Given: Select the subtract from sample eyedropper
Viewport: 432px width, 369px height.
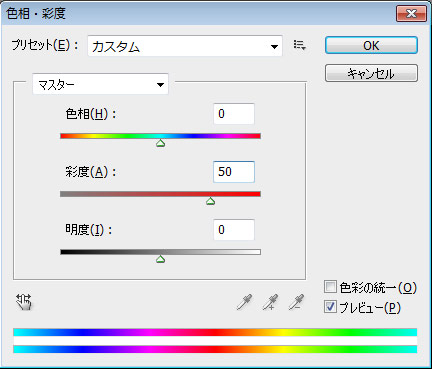Looking at the screenshot, I should point(296,302).
